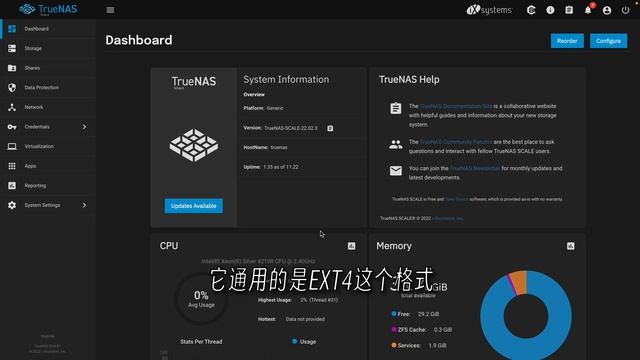
Task: Click the Apps grid icon
Action: coord(12,166)
